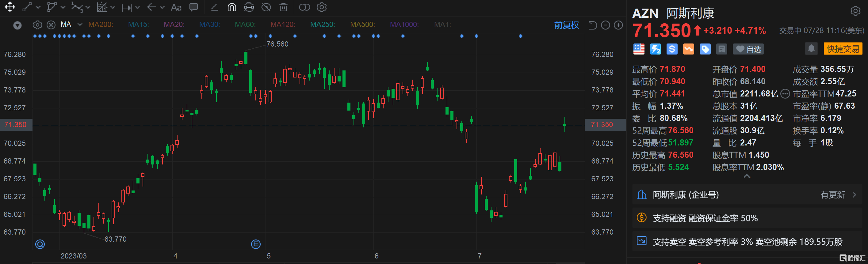Toggle the magnet snap mode
The width and height of the screenshot is (868, 264).
[232, 7]
